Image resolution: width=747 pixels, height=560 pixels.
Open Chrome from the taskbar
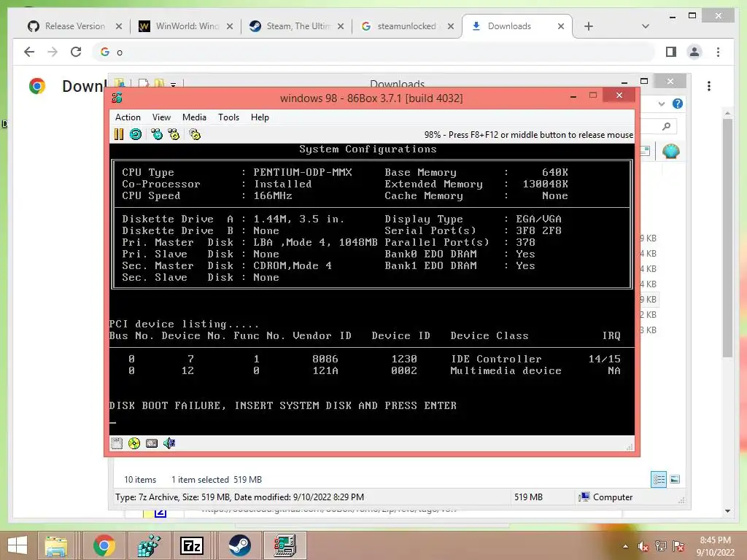[x=104, y=545]
